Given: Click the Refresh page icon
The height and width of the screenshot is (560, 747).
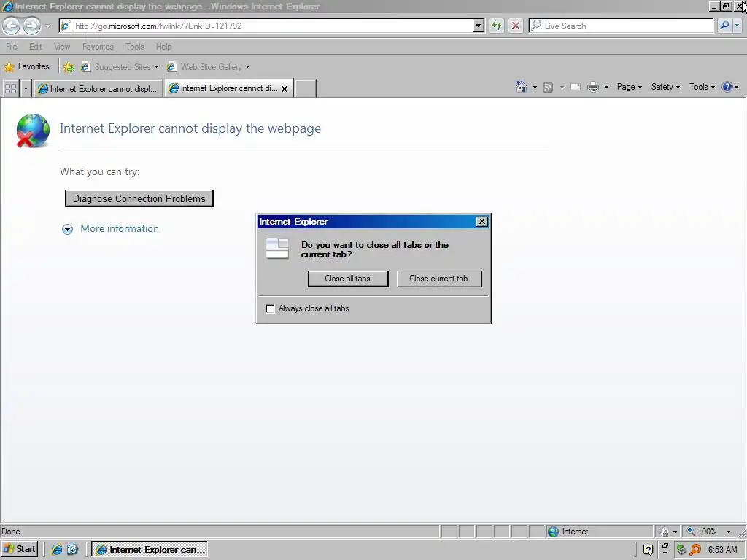Looking at the screenshot, I should 496,26.
